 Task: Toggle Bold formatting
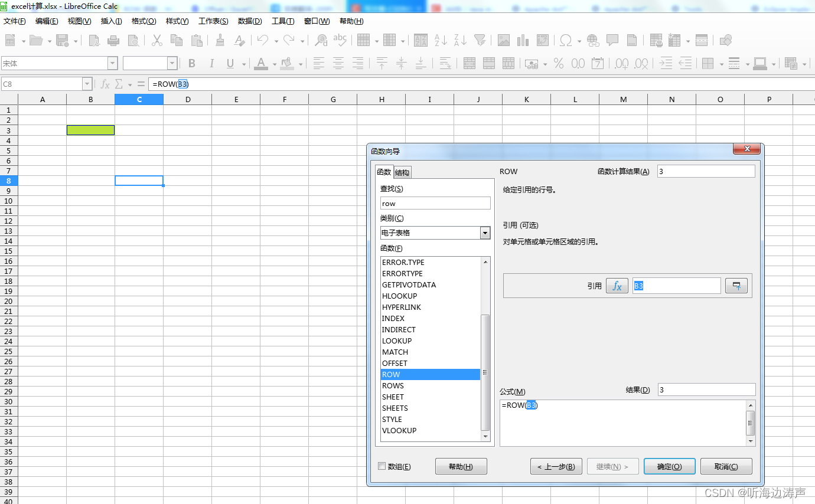pyautogui.click(x=192, y=63)
